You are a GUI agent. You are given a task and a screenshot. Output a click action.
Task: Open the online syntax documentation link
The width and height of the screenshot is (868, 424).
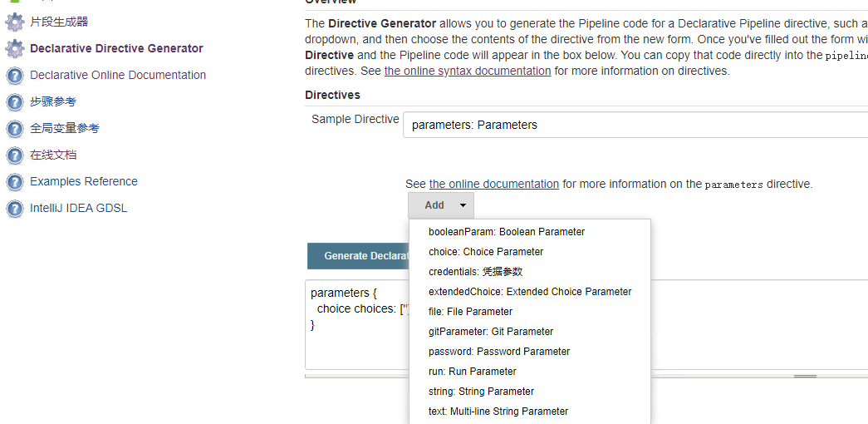[468, 71]
